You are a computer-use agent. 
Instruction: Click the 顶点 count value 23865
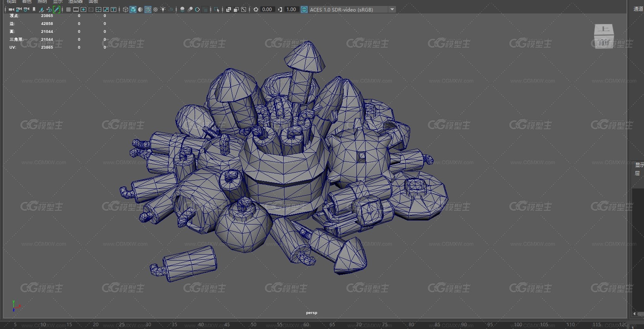tap(47, 16)
